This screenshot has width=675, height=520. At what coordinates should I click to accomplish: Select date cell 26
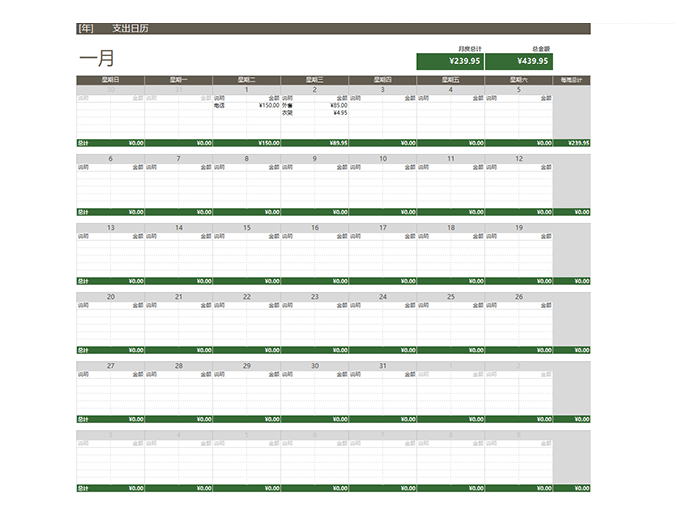(x=519, y=297)
